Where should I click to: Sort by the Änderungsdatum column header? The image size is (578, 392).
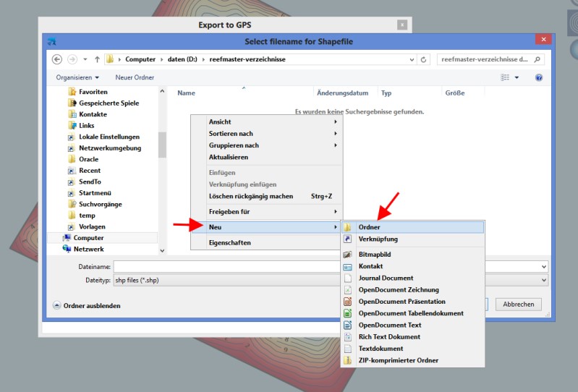pos(342,93)
